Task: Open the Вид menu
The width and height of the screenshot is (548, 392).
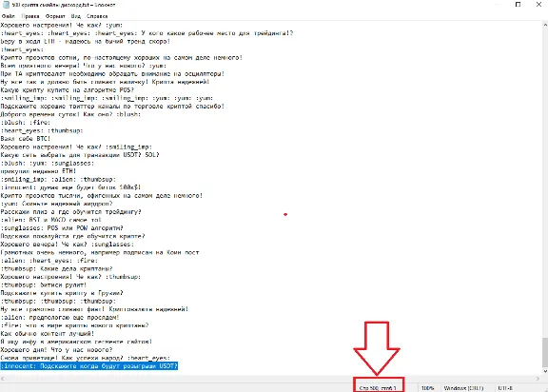Action: point(76,16)
